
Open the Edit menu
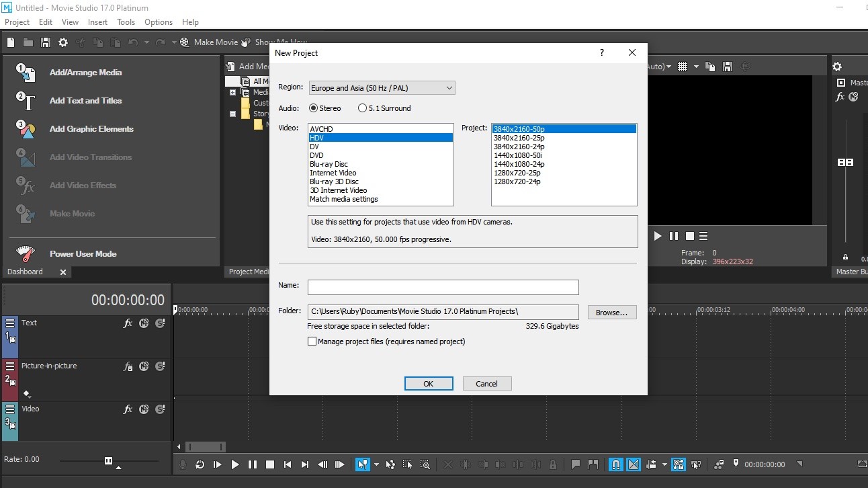pyautogui.click(x=46, y=22)
